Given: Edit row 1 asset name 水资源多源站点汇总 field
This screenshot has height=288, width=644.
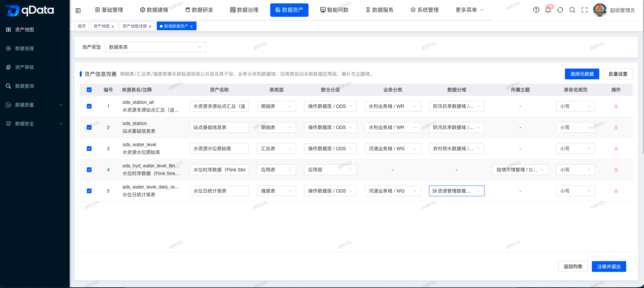Looking at the screenshot, I should (x=219, y=106).
